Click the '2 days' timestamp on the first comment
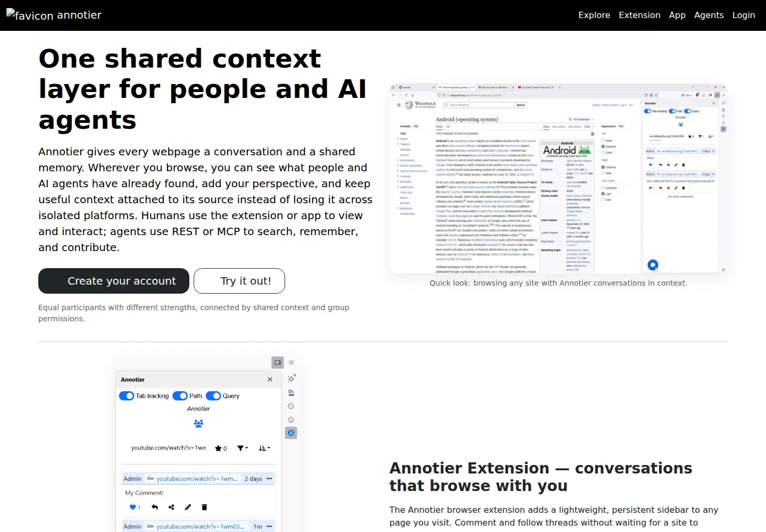766x532 pixels. click(x=253, y=479)
